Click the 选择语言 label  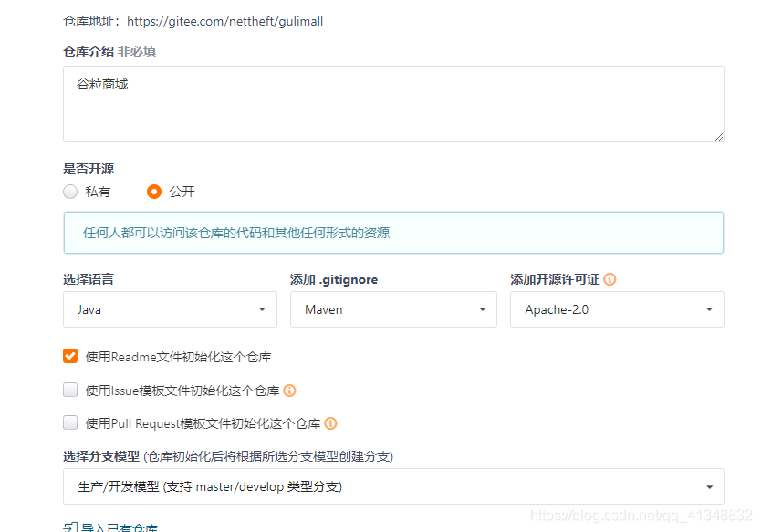[89, 279]
